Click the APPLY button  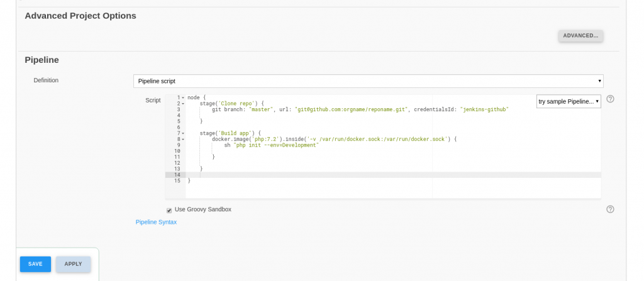point(73,264)
